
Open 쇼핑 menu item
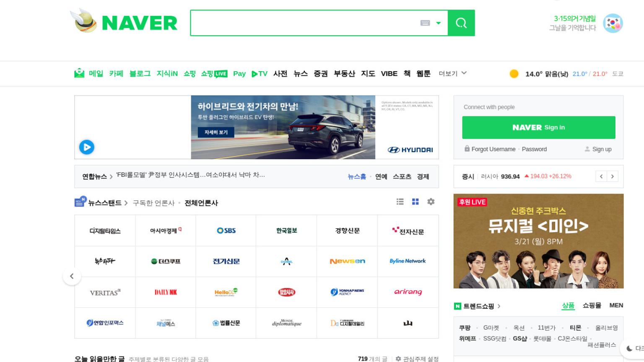pos(190,74)
